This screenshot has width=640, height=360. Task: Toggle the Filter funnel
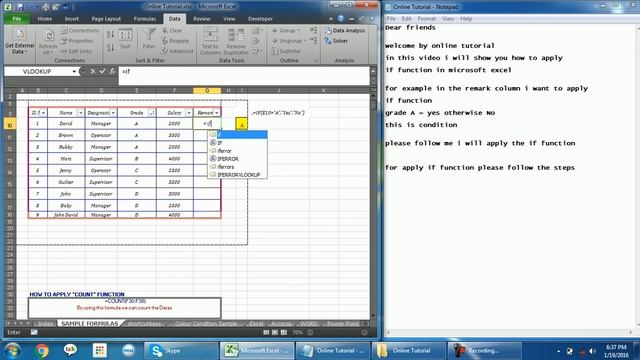pos(149,39)
